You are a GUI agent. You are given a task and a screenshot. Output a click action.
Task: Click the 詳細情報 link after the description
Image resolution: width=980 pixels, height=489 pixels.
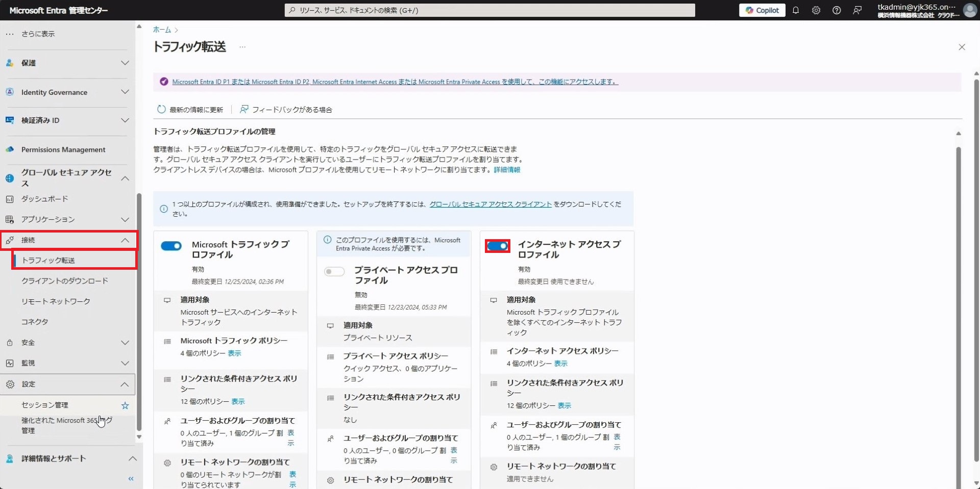pos(507,170)
